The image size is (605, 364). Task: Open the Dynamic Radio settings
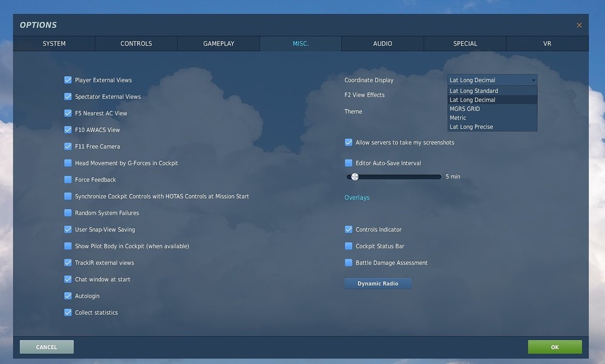378,284
